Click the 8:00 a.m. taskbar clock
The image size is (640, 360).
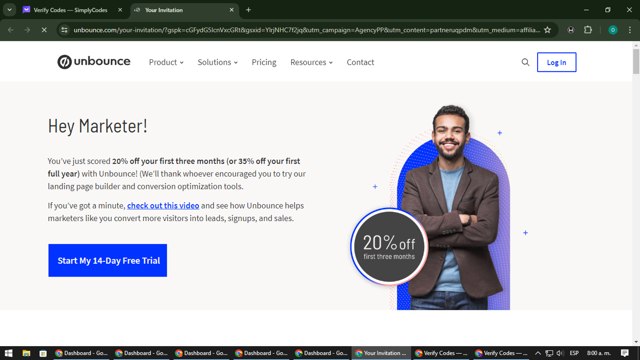tap(598, 353)
